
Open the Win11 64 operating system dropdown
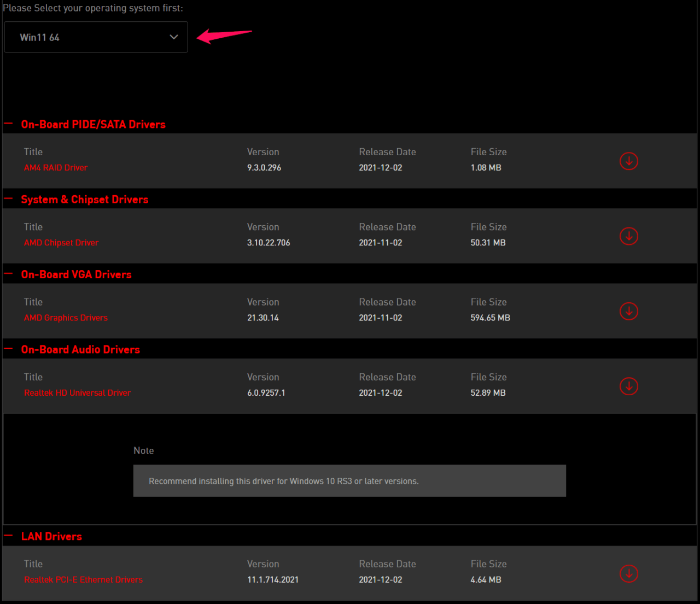(x=96, y=37)
